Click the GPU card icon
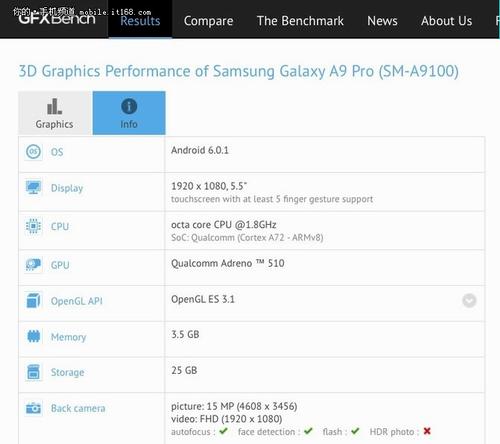500x444 pixels. (x=33, y=265)
